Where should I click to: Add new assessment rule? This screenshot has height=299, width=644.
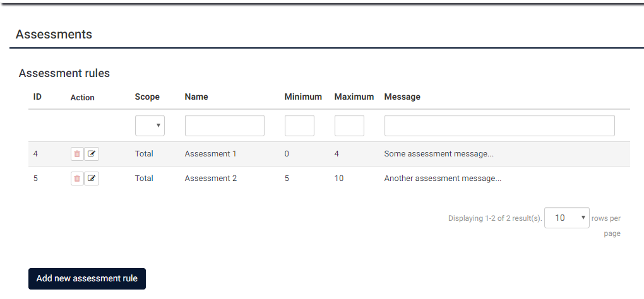pos(87,278)
